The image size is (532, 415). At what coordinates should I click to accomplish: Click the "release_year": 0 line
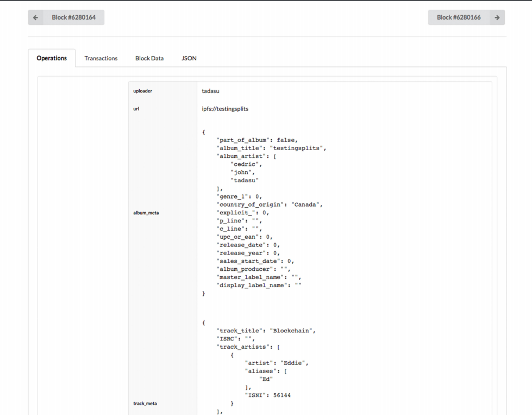pyautogui.click(x=248, y=253)
